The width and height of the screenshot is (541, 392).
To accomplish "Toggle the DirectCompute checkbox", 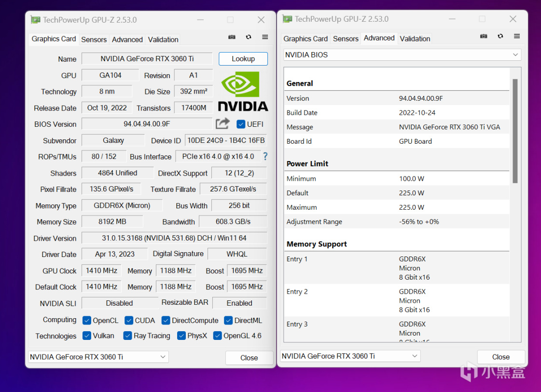I will coord(166,321).
